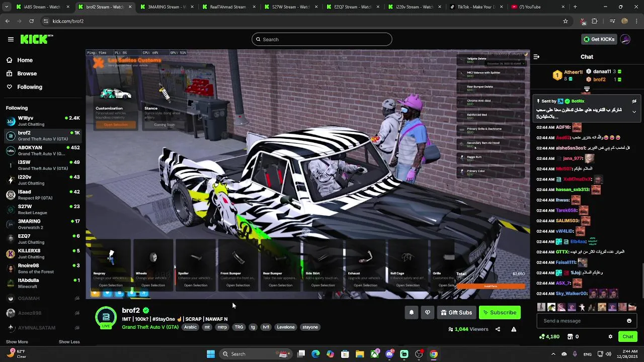This screenshot has height=362, width=644.
Task: Click the 4,180 channel points icon
Action: 549,337
